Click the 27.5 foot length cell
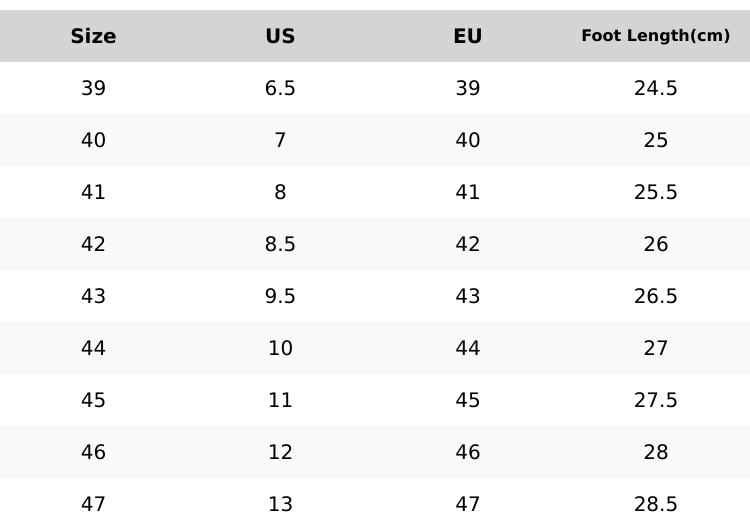This screenshot has width=750, height=530. [x=655, y=400]
